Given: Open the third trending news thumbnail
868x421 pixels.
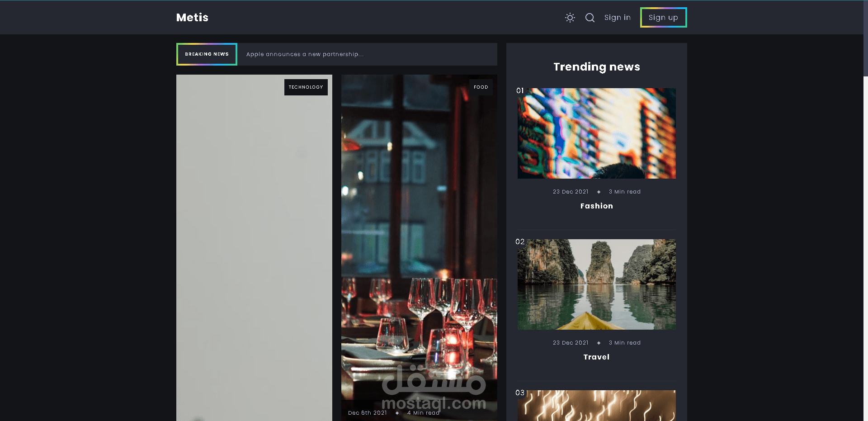Looking at the screenshot, I should tap(597, 406).
